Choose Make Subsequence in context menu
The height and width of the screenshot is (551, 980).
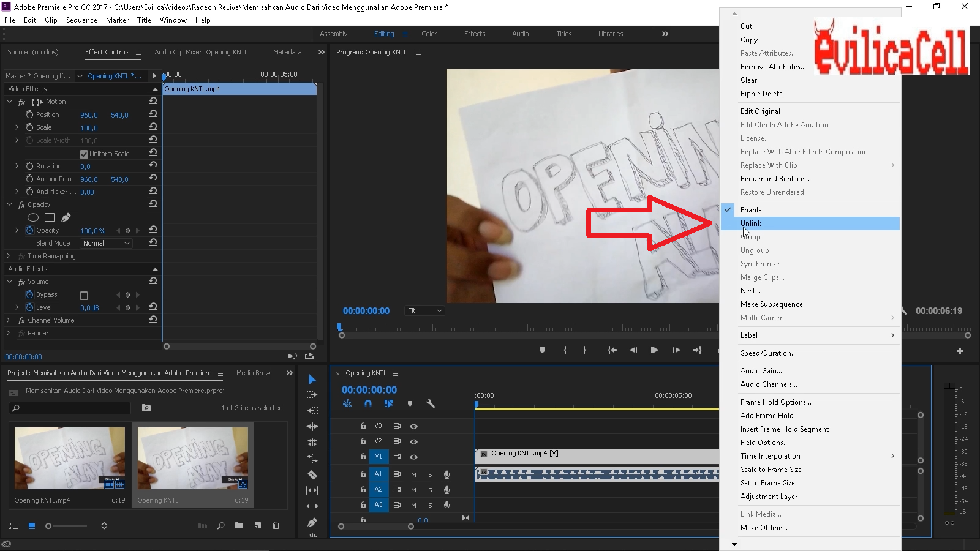810,304
